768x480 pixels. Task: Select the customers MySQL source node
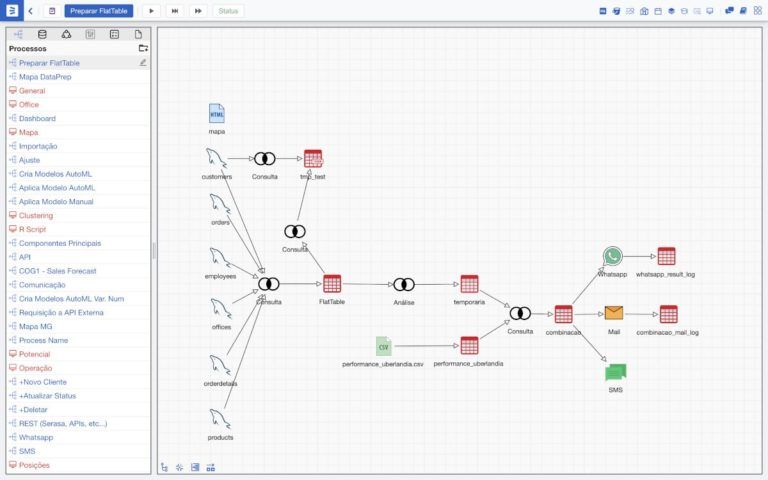[x=216, y=159]
